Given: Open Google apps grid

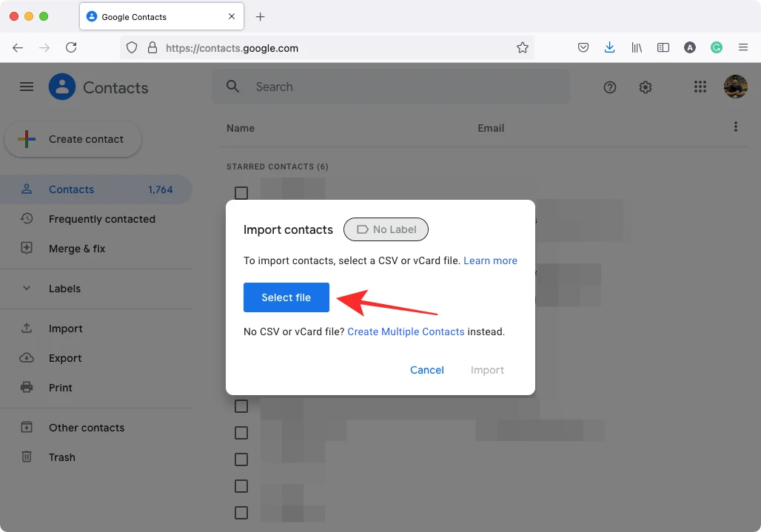Looking at the screenshot, I should (x=700, y=87).
